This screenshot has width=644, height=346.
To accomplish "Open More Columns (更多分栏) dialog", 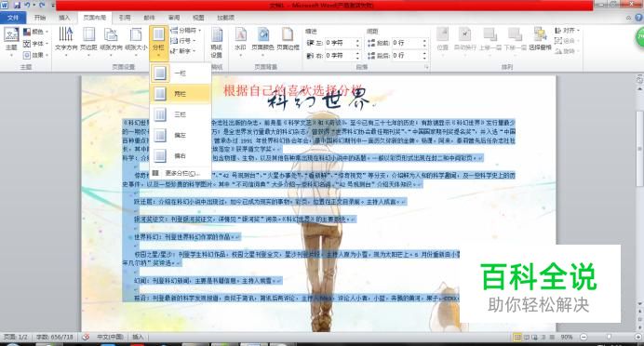I will 181,173.
